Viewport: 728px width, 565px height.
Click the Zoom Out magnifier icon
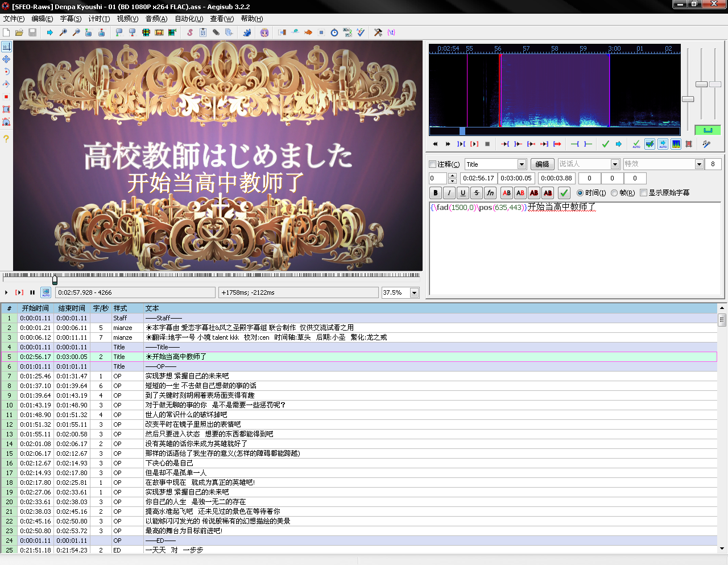pos(76,32)
